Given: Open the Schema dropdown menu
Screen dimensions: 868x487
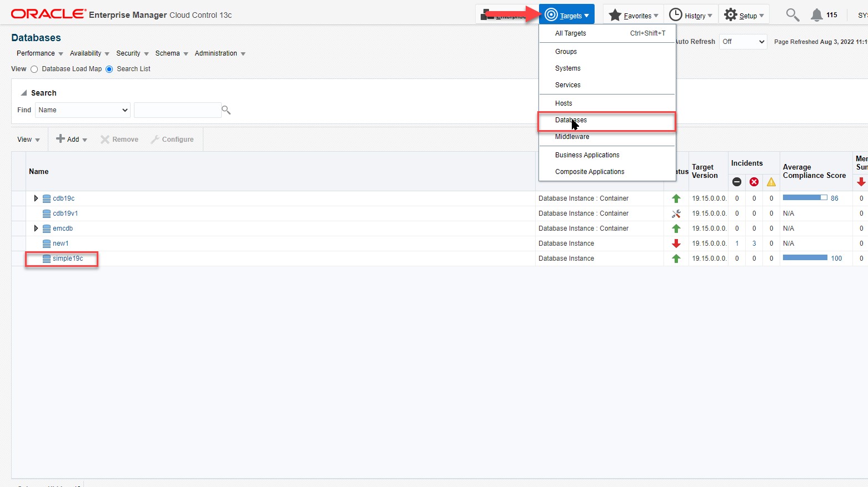Looking at the screenshot, I should pos(172,53).
